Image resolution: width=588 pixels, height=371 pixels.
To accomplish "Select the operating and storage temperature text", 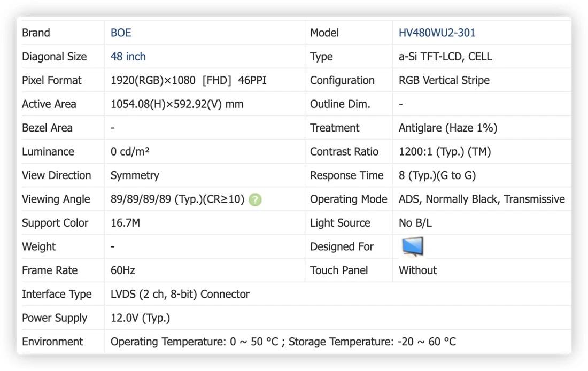I will 283,342.
